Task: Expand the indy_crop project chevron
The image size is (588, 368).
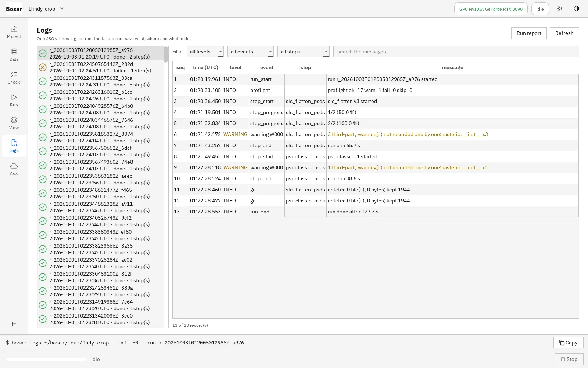Action: tap(62, 9)
